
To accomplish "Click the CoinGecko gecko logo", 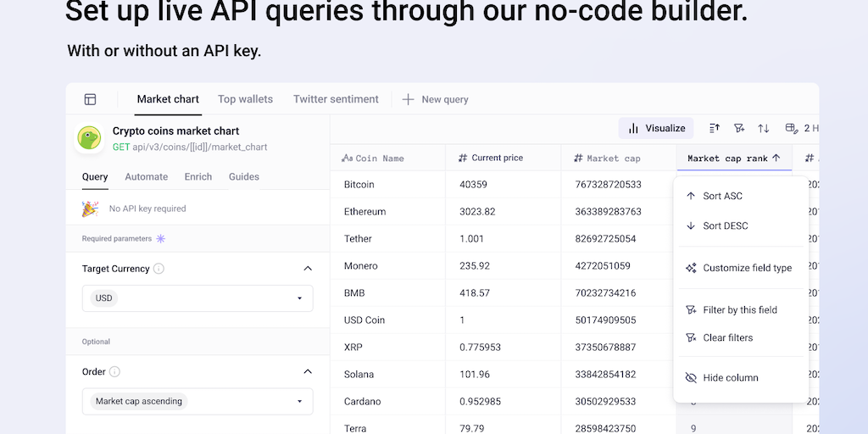I will [90, 138].
